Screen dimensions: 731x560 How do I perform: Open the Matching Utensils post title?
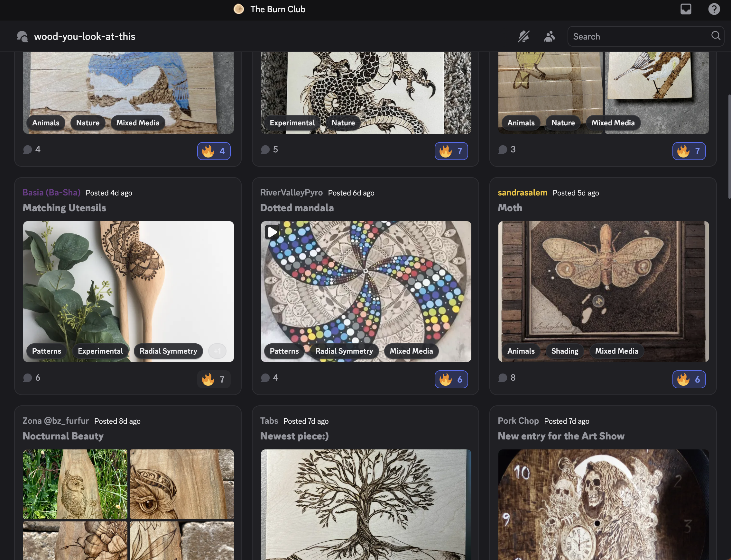click(x=64, y=208)
